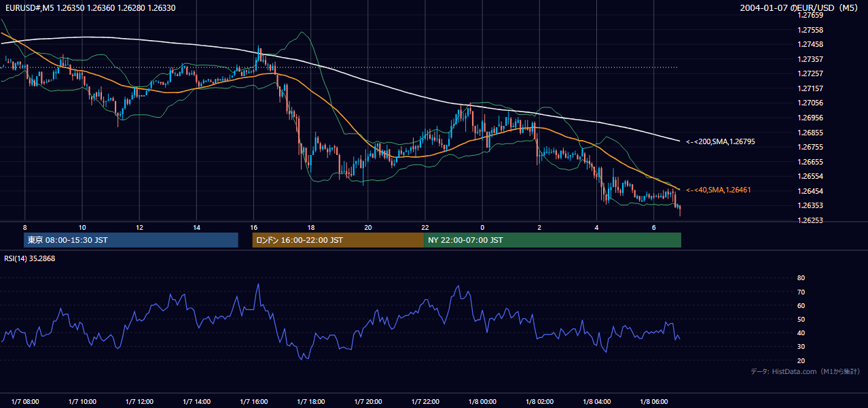Click the 1.26755 price axis label
Image resolution: width=868 pixels, height=408 pixels.
click(810, 147)
